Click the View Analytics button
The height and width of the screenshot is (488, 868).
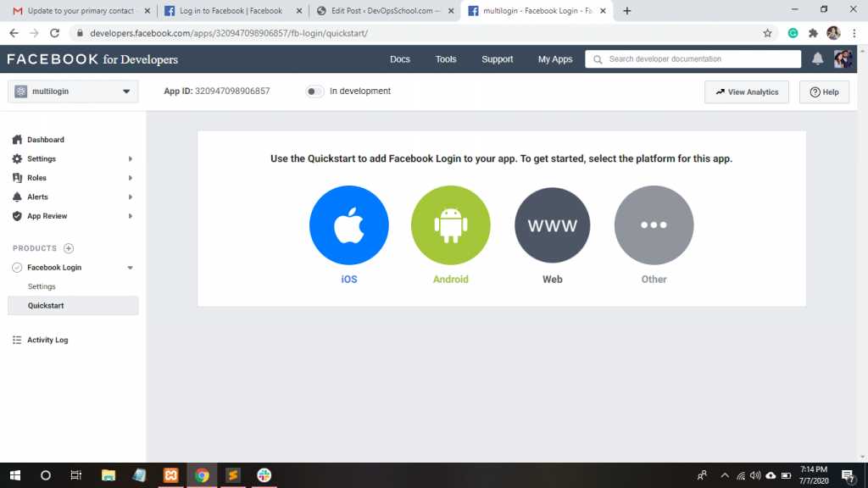point(747,91)
